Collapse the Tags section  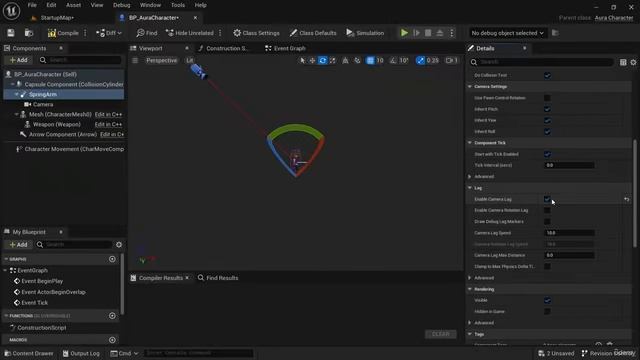pyautogui.click(x=470, y=334)
